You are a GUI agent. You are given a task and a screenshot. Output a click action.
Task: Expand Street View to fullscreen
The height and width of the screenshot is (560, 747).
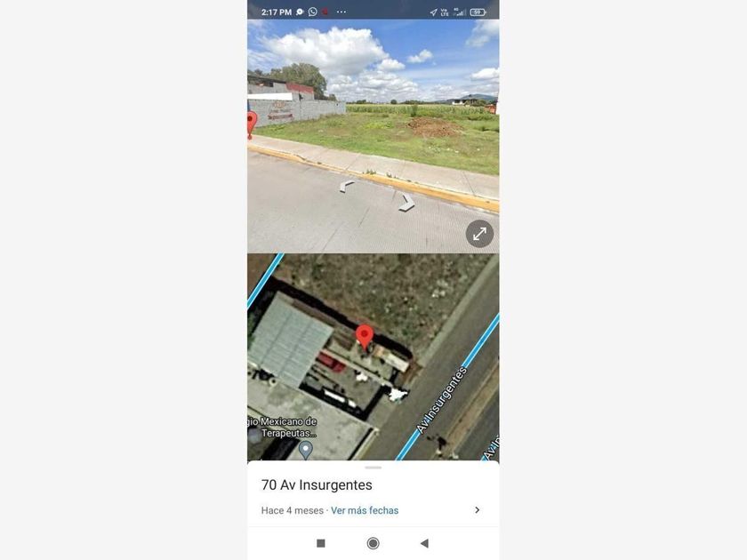[x=479, y=234]
